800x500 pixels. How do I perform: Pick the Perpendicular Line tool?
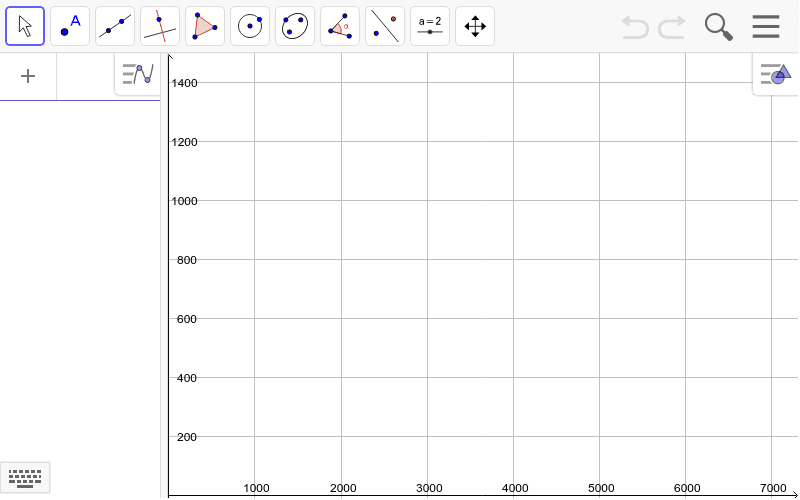160,26
